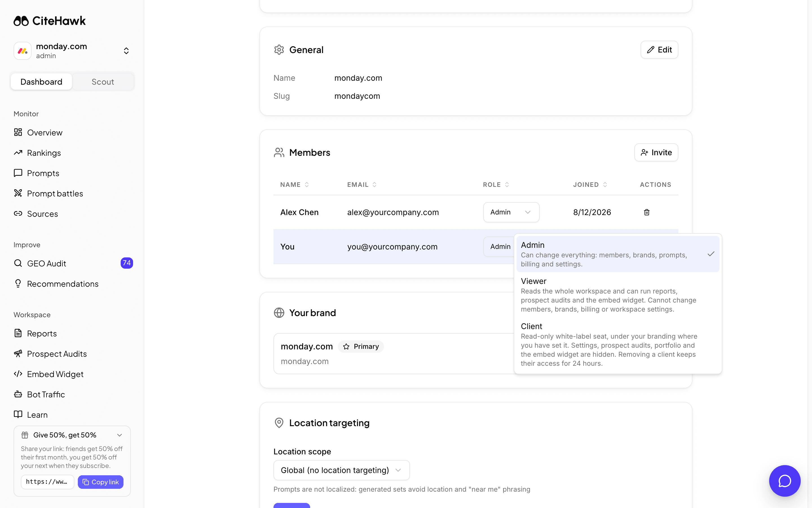Click the Primary star badge

(x=361, y=346)
